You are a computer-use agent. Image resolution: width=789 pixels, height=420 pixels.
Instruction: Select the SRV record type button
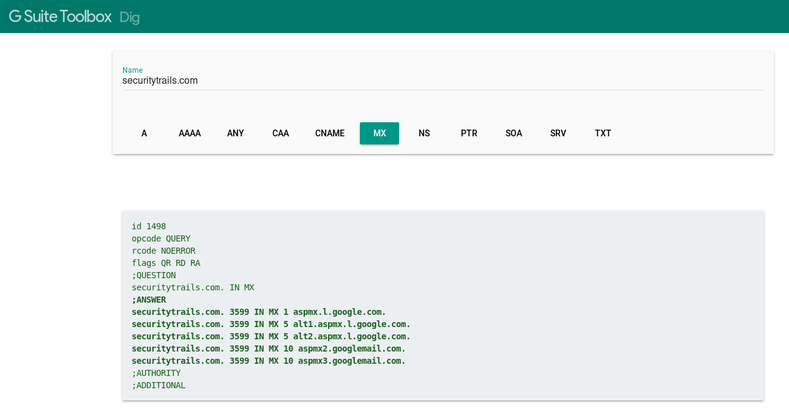558,133
